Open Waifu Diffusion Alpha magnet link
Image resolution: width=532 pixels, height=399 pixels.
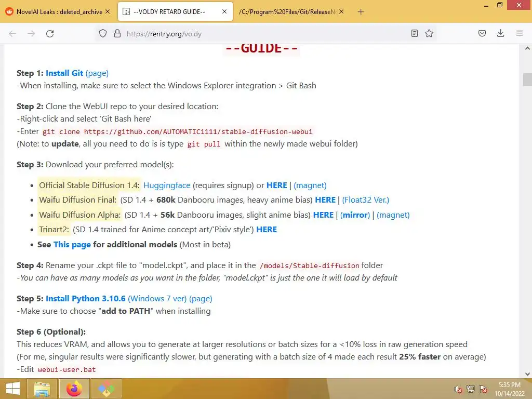[393, 215]
